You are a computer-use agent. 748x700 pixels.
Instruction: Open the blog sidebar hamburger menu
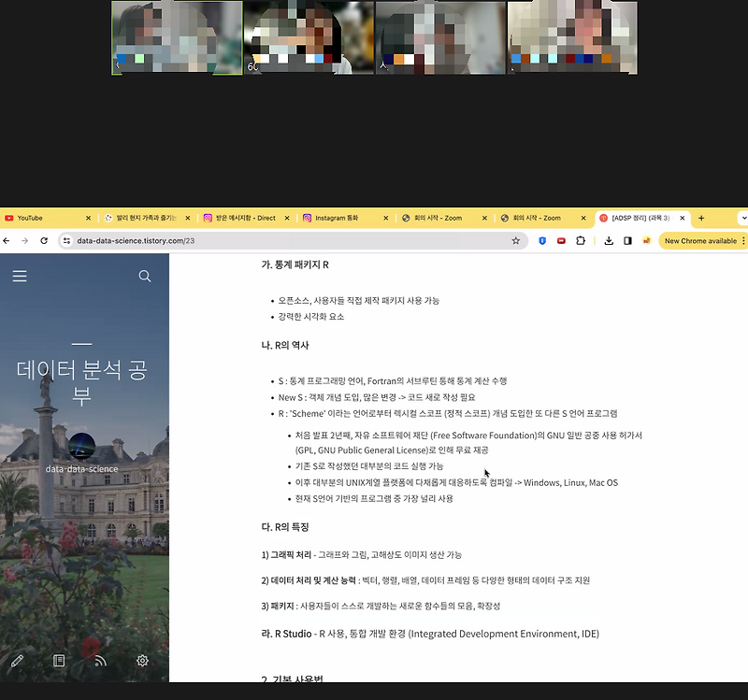pyautogui.click(x=19, y=274)
